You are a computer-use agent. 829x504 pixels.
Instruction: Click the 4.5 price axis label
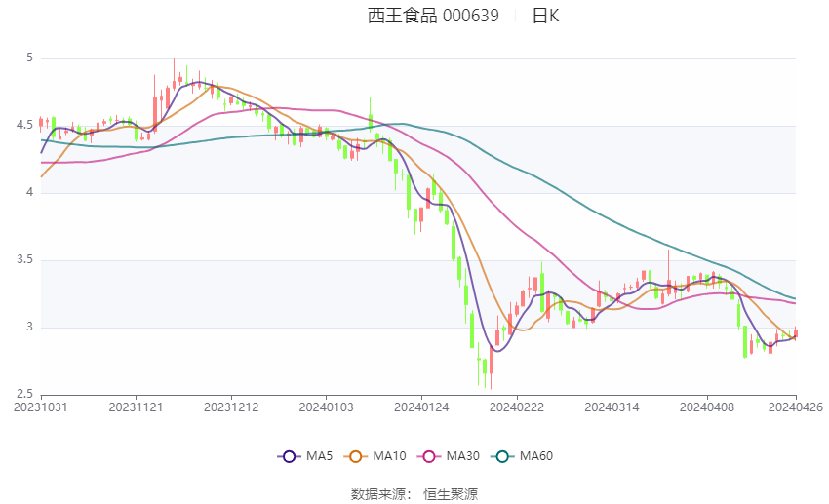pos(24,125)
